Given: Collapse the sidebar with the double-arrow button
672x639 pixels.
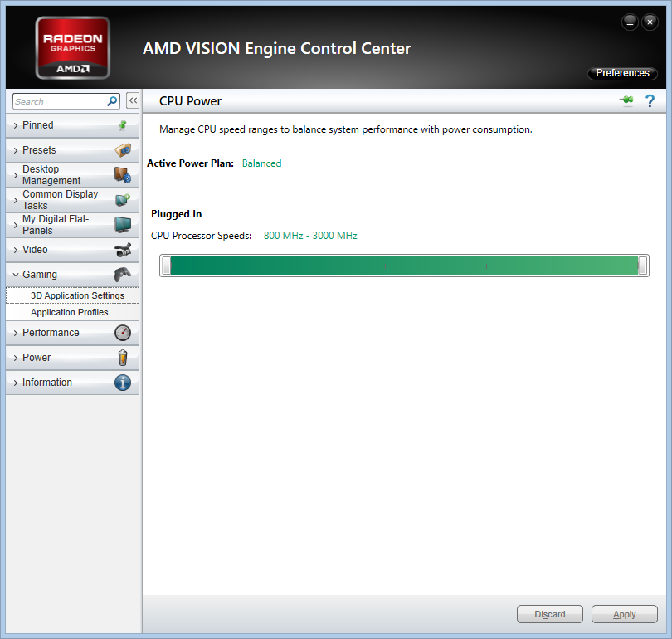Looking at the screenshot, I should pos(133,100).
